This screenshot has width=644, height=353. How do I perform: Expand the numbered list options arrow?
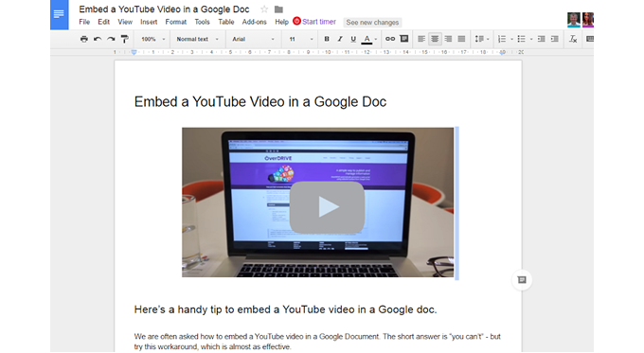pos(511,40)
